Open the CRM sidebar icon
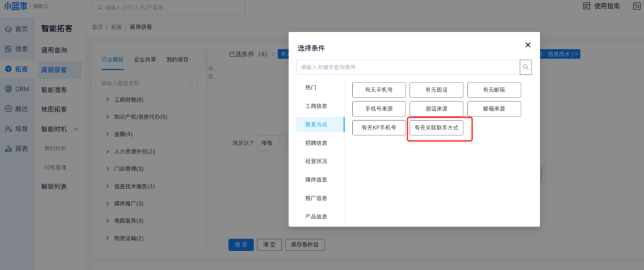The height and width of the screenshot is (270, 644). click(x=9, y=89)
